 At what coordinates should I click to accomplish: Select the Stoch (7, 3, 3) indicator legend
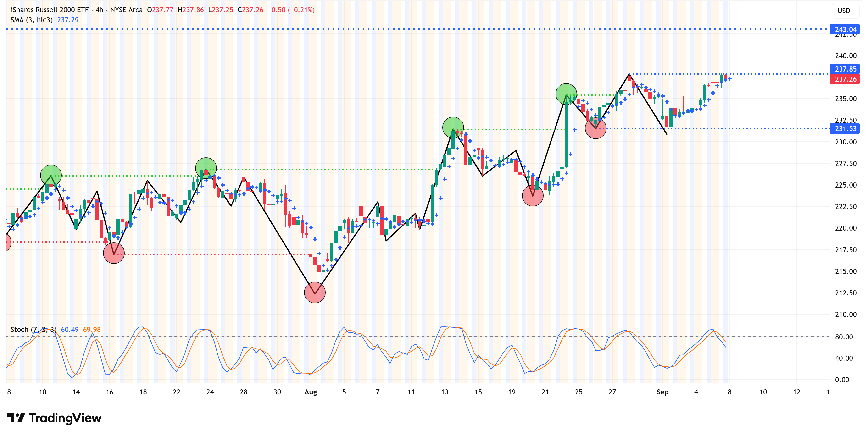[x=33, y=330]
